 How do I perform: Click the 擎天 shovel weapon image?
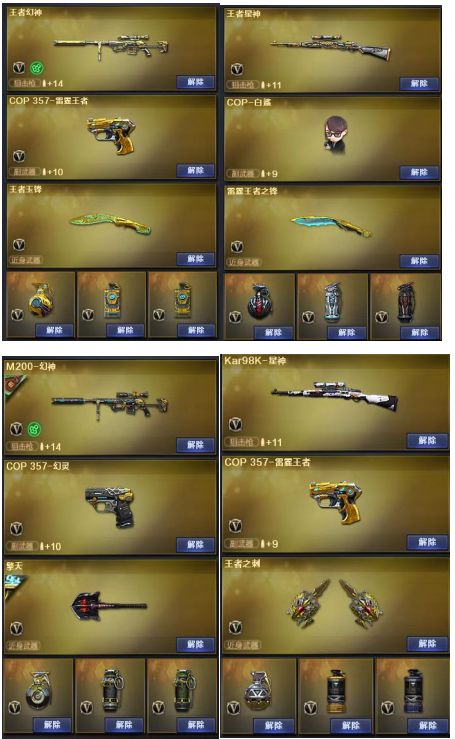click(109, 605)
